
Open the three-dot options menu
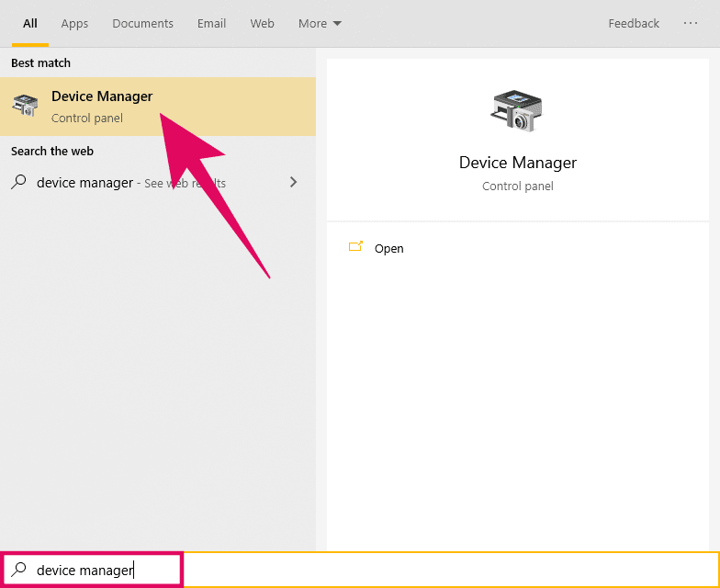click(x=691, y=23)
